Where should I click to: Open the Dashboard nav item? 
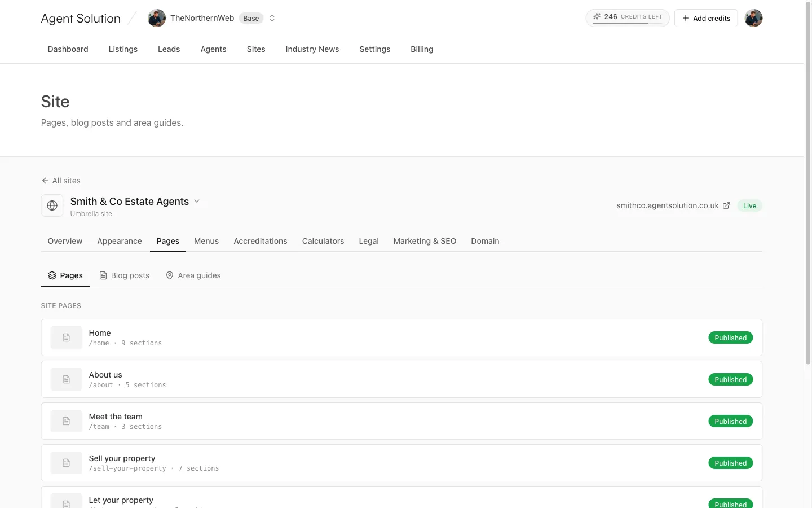point(68,49)
